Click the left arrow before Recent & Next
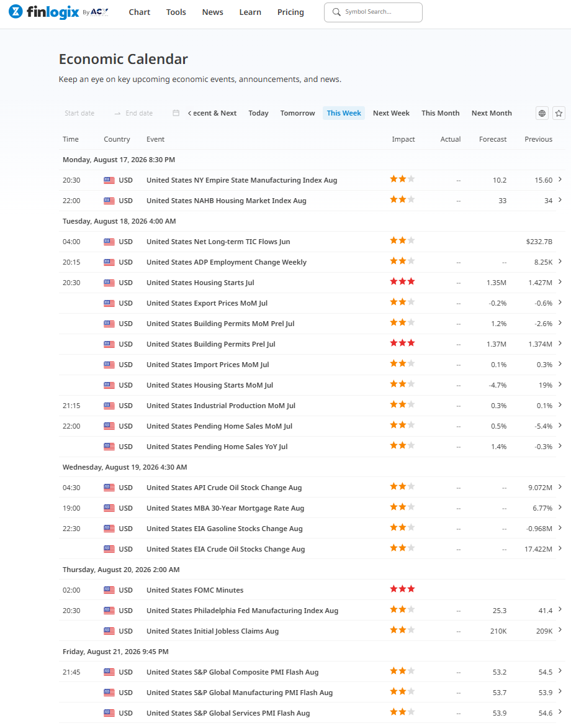 click(x=189, y=113)
